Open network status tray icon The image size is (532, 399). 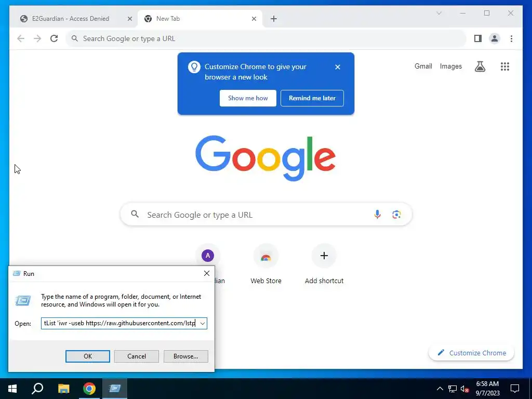(453, 389)
